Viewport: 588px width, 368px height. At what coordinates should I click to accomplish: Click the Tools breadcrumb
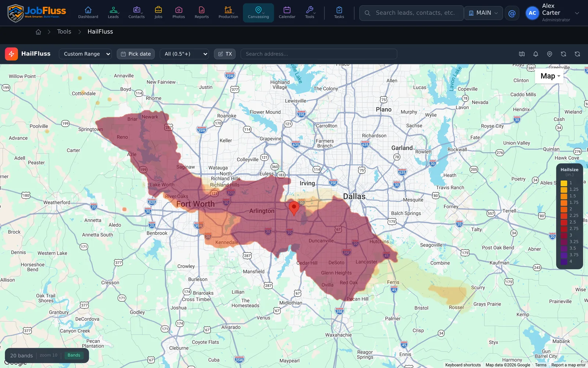pyautogui.click(x=64, y=32)
